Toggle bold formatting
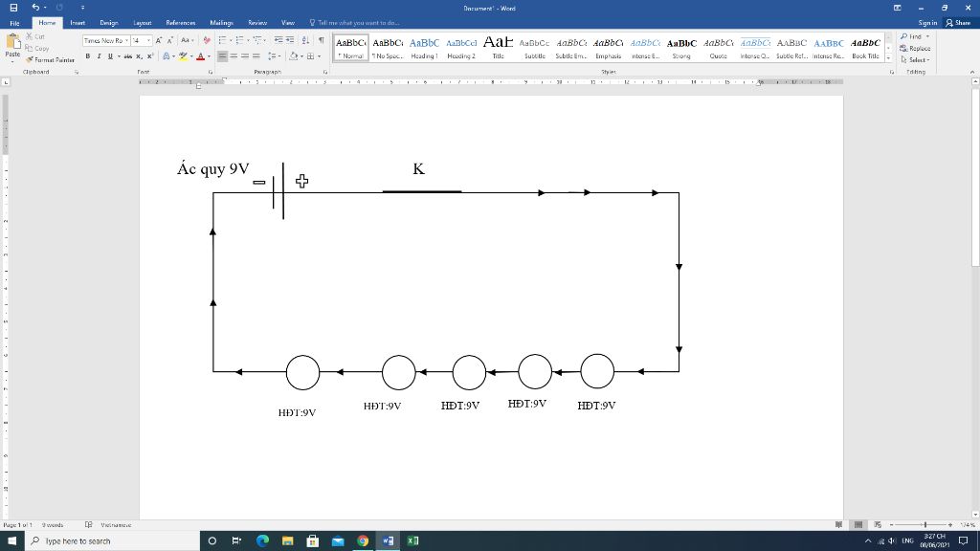 (x=87, y=56)
